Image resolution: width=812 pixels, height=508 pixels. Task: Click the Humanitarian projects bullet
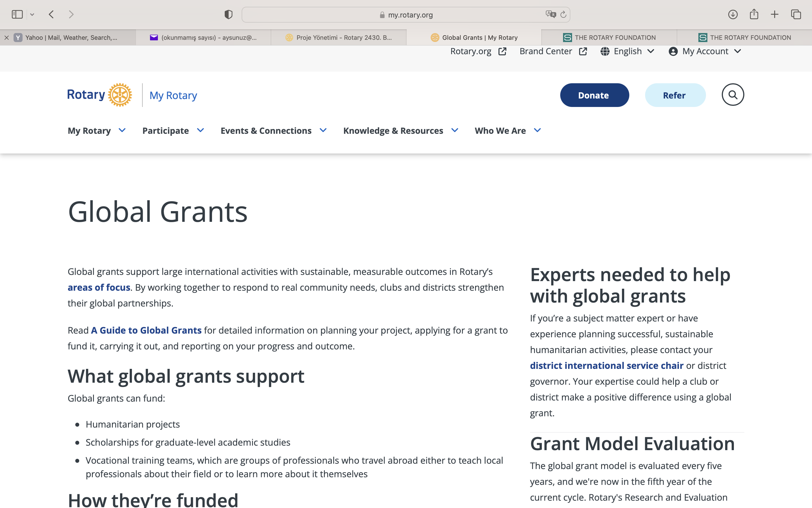[133, 424]
